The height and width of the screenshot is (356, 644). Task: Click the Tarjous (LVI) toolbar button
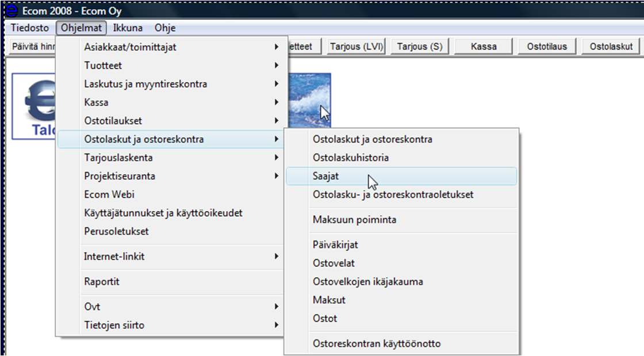coord(356,47)
